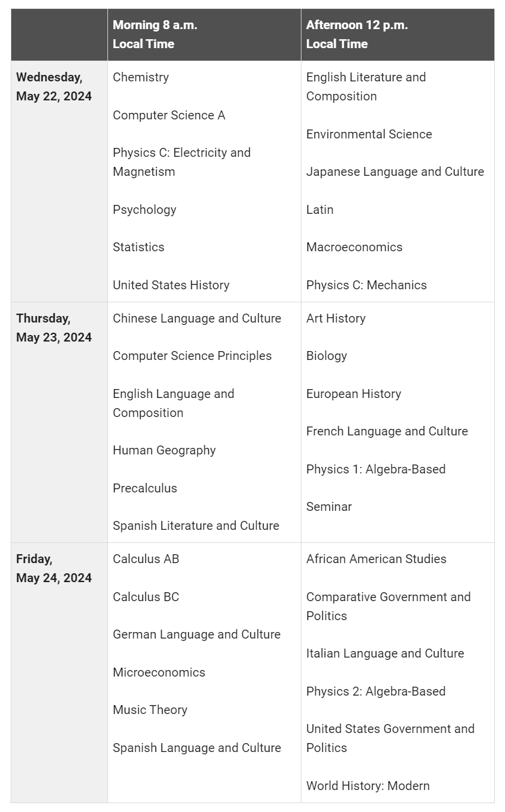Click the Psychology exam text
The width and height of the screenshot is (505, 812).
pyautogui.click(x=144, y=210)
